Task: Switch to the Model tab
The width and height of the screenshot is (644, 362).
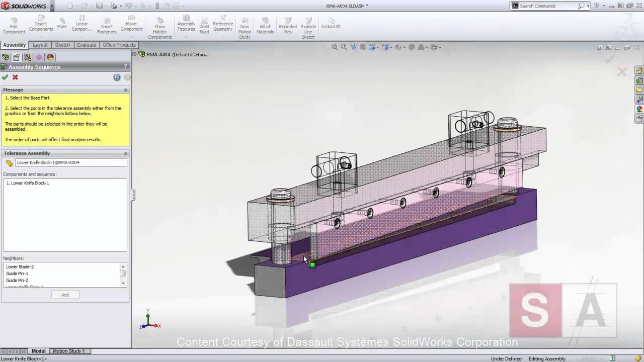Action: point(39,351)
